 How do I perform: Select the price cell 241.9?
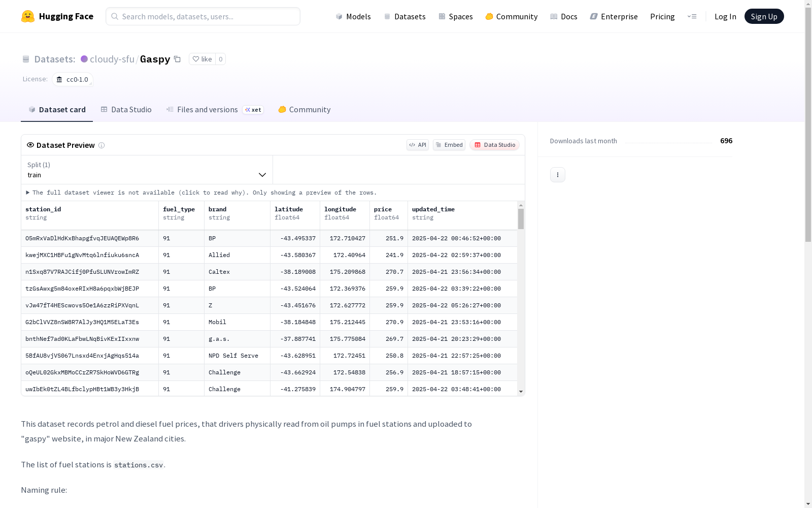tap(389, 255)
